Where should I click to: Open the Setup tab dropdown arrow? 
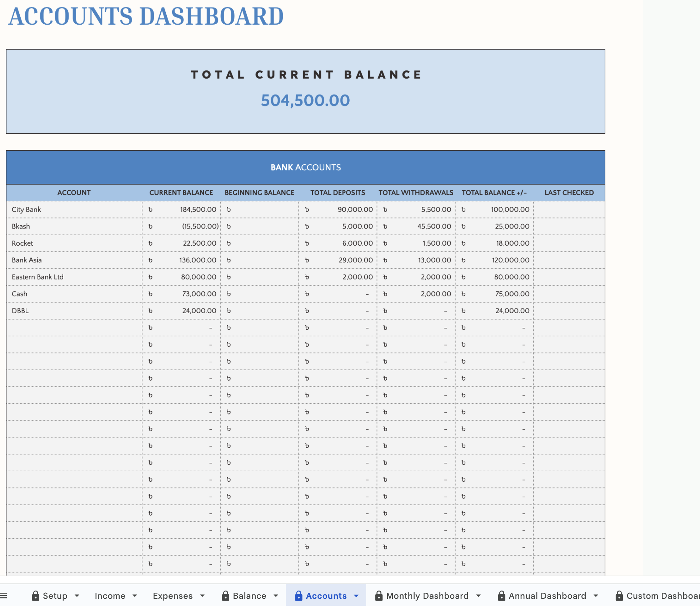[77, 596]
